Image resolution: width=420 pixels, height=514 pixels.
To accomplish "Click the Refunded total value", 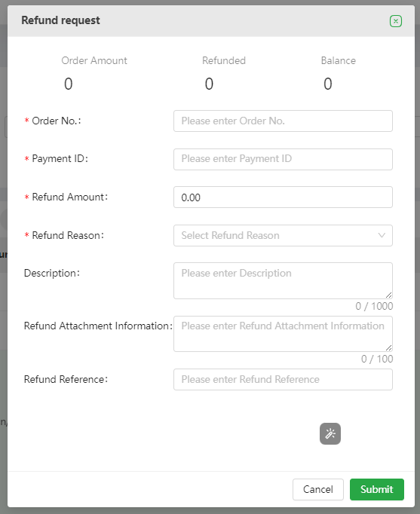I will point(209,84).
